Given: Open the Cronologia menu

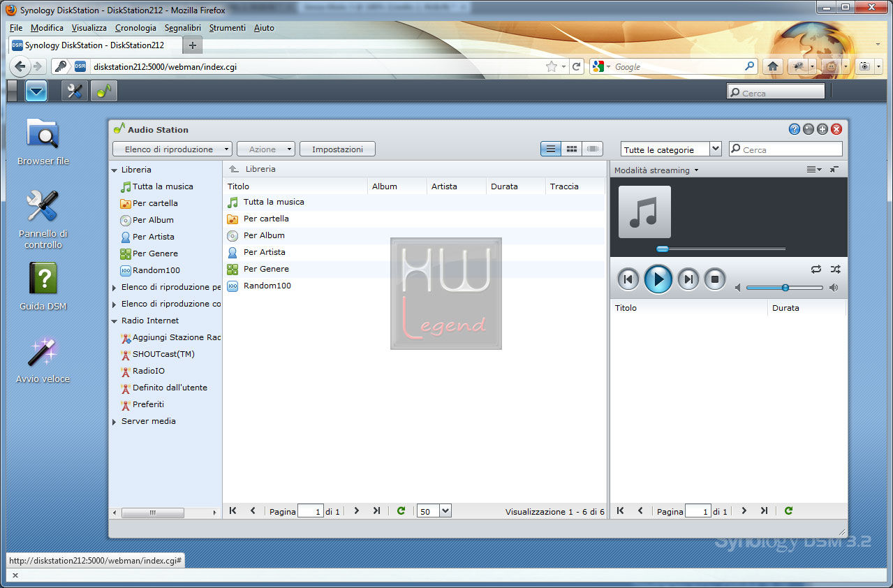Looking at the screenshot, I should pos(135,28).
